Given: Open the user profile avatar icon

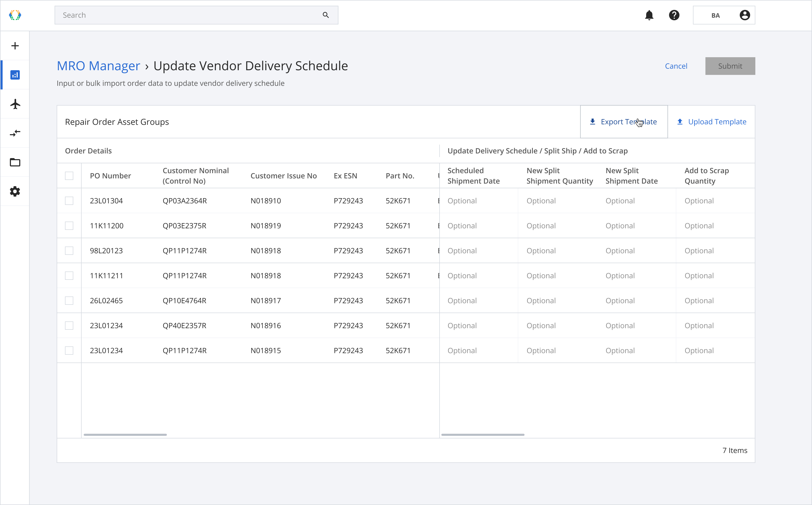Looking at the screenshot, I should pos(745,15).
